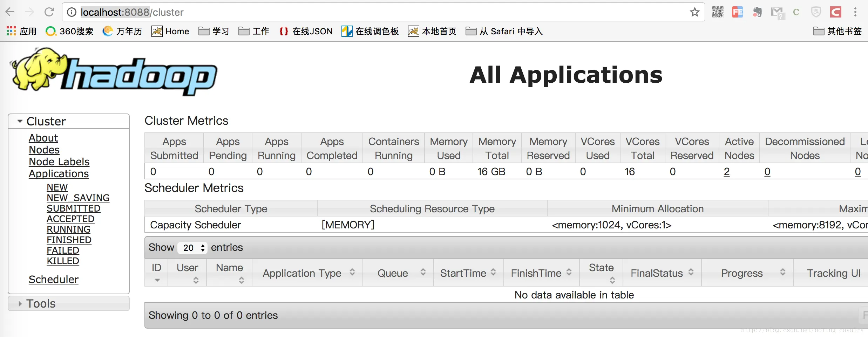Open the Nodes link in sidebar
The width and height of the screenshot is (868, 337).
coord(44,150)
